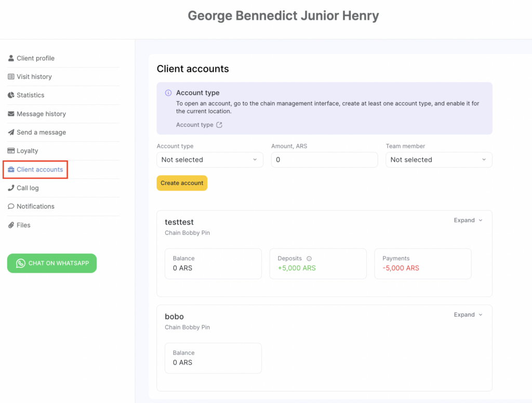
Task: Open the Notifications menu item
Action: click(35, 206)
